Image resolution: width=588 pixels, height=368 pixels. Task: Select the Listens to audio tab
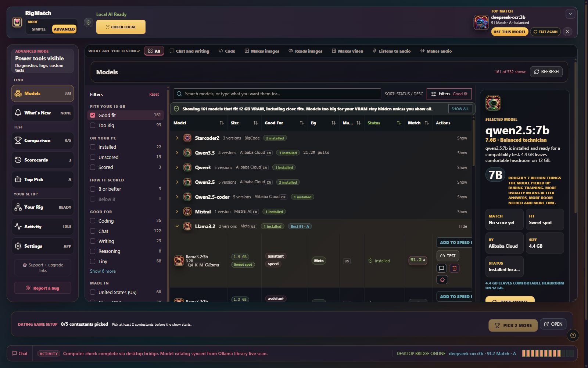click(392, 51)
